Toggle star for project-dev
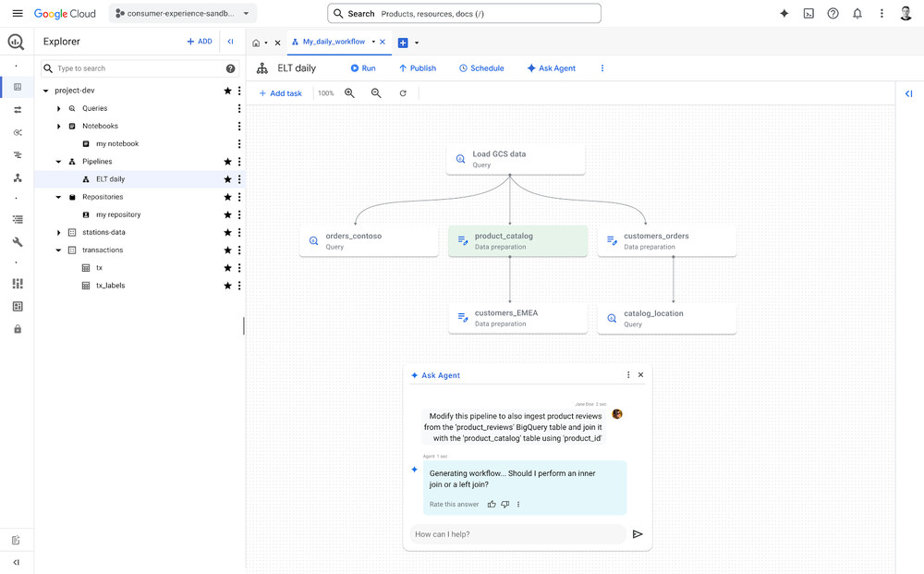Viewport: 924px width, 574px height. 227,91
